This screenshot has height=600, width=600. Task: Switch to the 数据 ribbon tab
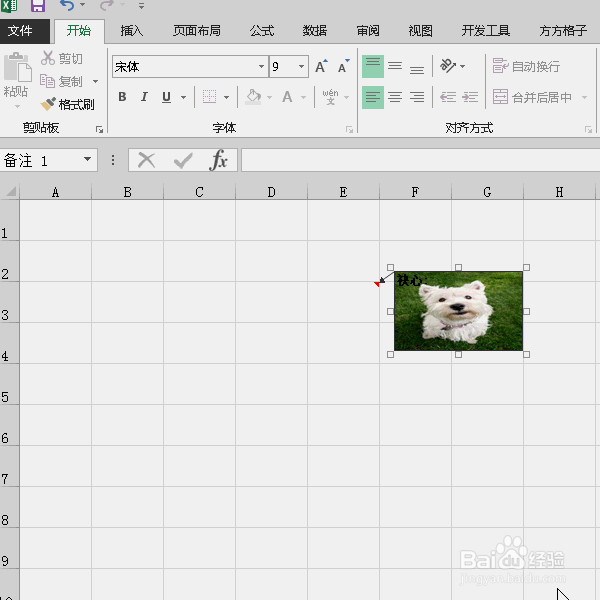point(315,31)
